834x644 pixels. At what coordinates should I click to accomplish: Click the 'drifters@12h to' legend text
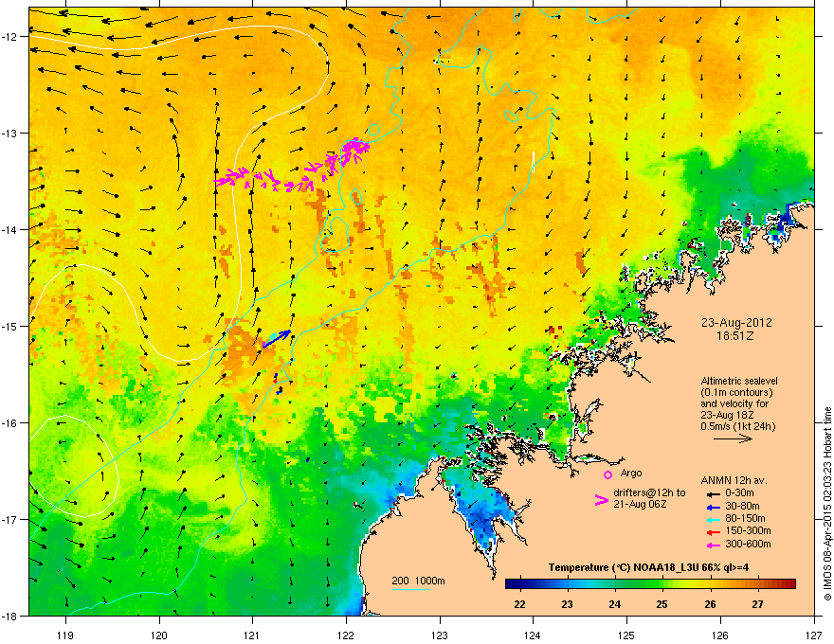coord(649,492)
